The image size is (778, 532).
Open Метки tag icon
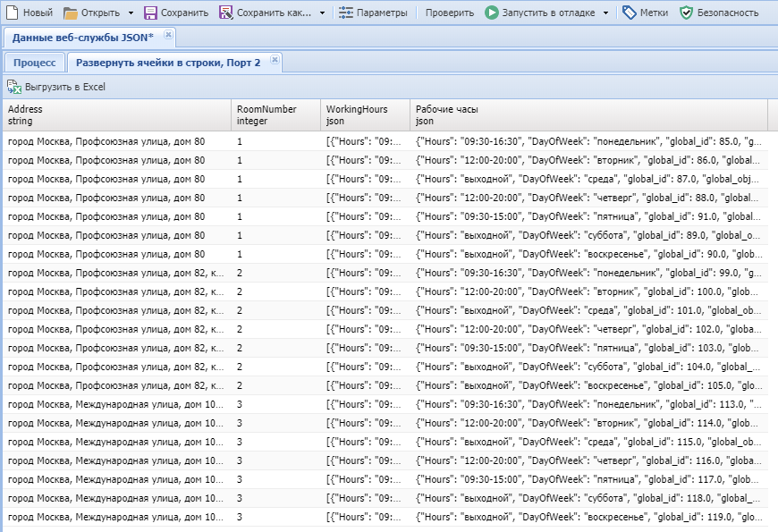[630, 13]
